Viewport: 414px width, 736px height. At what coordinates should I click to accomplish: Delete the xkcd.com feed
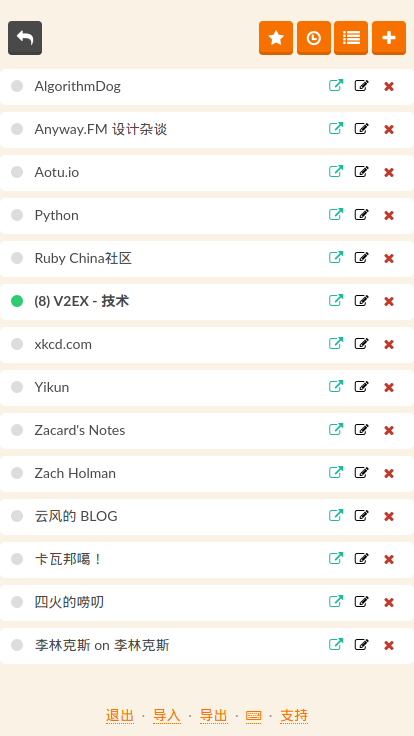coord(389,345)
